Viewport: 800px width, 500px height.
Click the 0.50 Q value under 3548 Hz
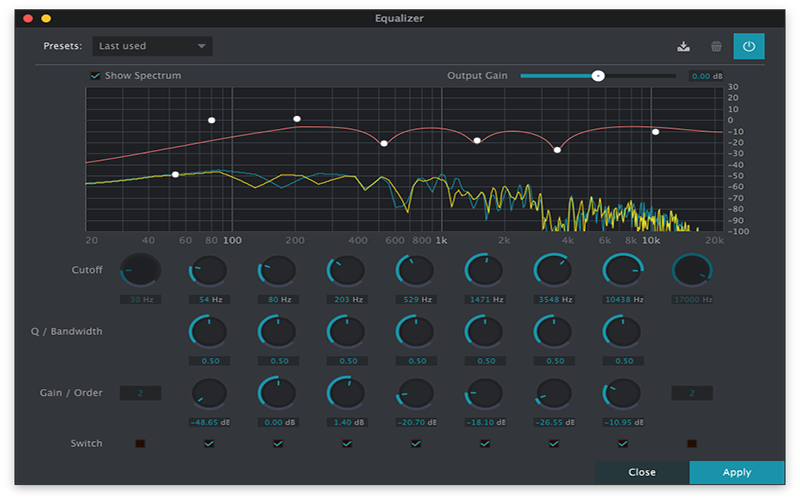(554, 361)
